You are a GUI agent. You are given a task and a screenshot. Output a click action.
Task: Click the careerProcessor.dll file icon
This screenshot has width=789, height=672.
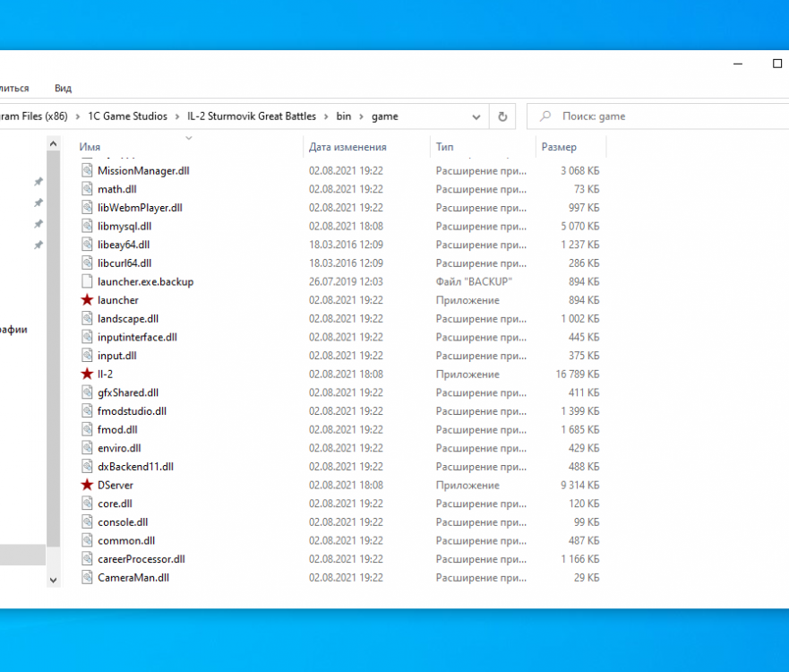pos(87,559)
